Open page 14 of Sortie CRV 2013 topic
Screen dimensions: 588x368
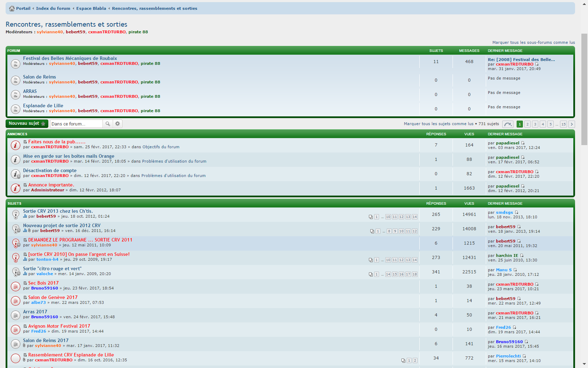[415, 217]
